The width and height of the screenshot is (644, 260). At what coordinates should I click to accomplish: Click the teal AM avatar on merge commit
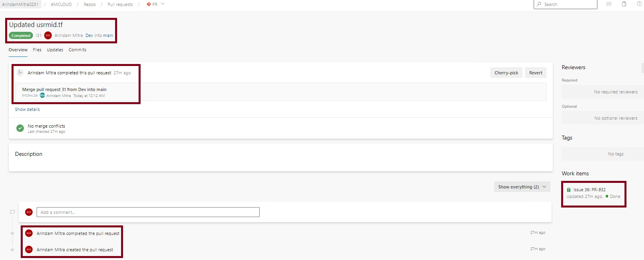coord(42,95)
